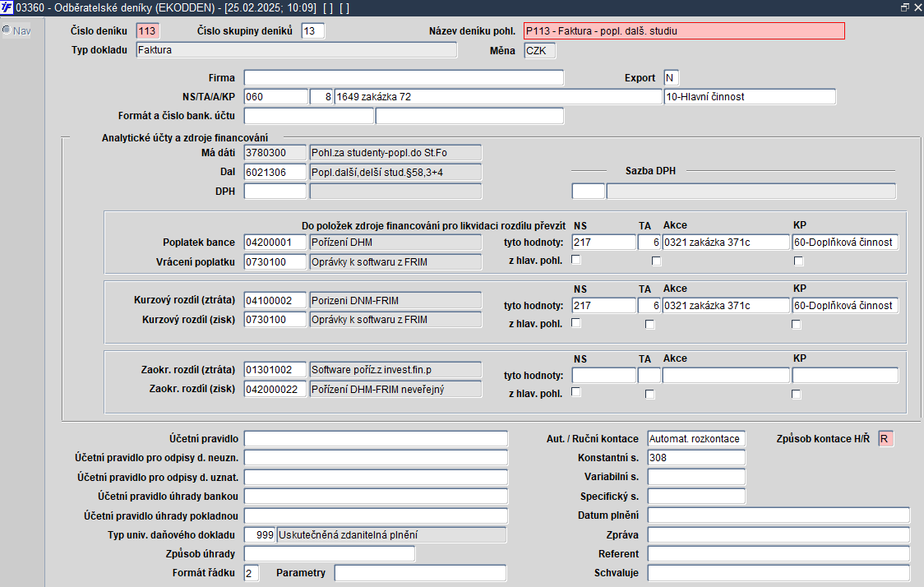924x587 pixels.
Task: Click the Referent field
Action: coord(779,553)
